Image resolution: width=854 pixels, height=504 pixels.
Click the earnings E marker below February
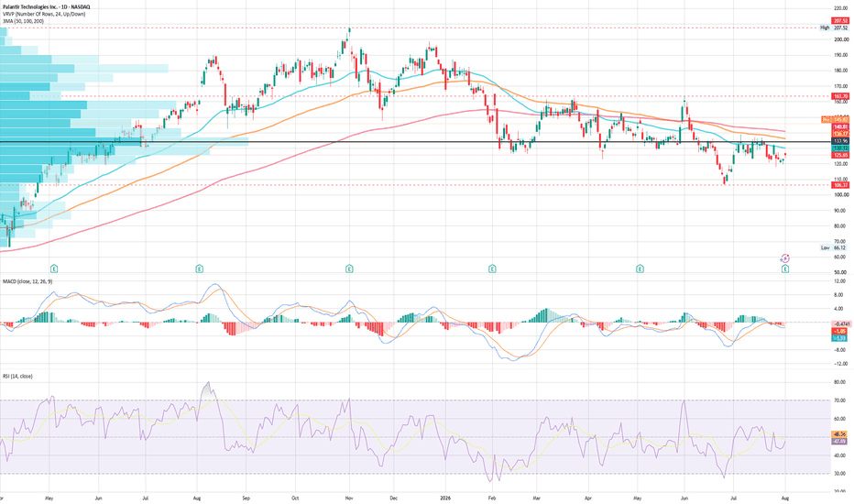click(x=492, y=268)
